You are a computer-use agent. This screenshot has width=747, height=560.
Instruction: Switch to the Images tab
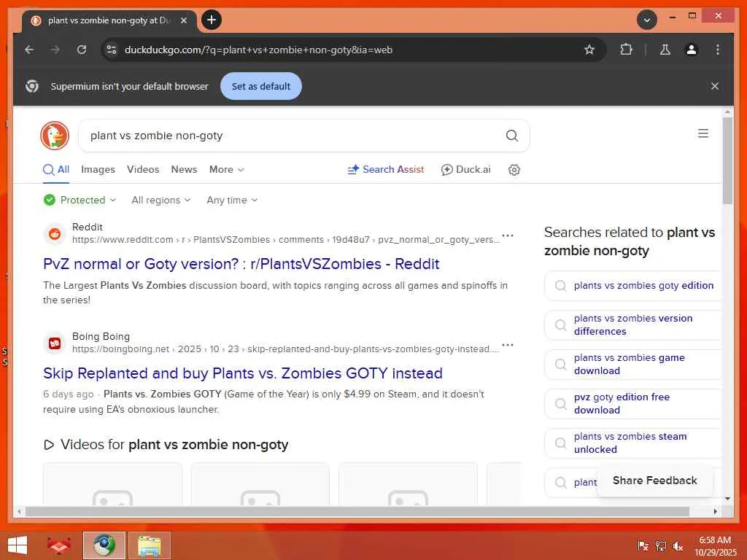pyautogui.click(x=98, y=169)
